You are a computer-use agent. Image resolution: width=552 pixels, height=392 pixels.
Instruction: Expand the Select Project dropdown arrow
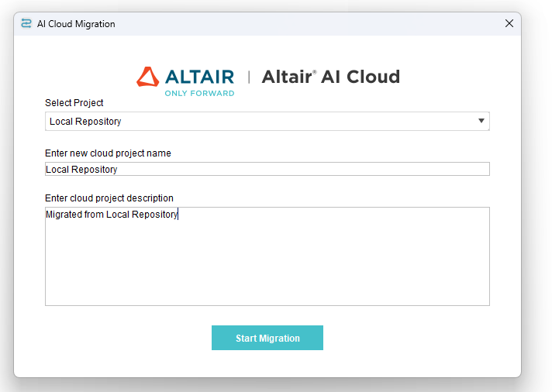click(x=481, y=121)
